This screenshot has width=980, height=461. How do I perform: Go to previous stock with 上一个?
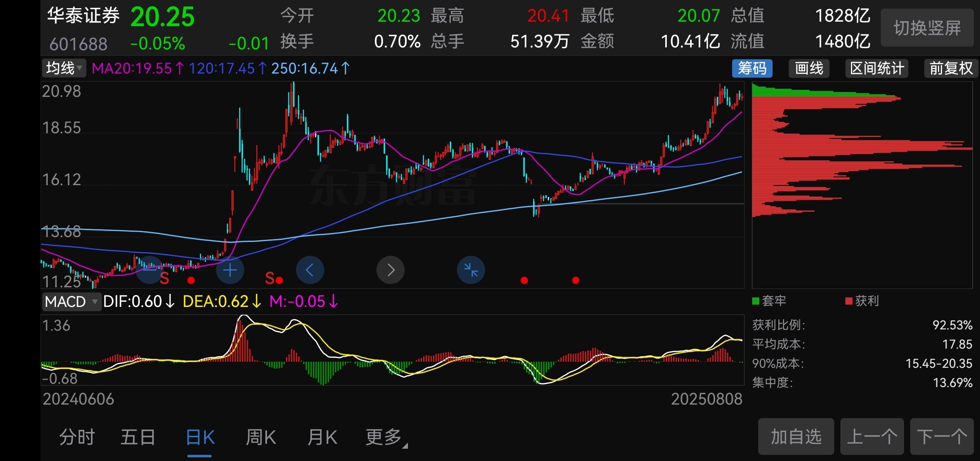[x=872, y=436]
